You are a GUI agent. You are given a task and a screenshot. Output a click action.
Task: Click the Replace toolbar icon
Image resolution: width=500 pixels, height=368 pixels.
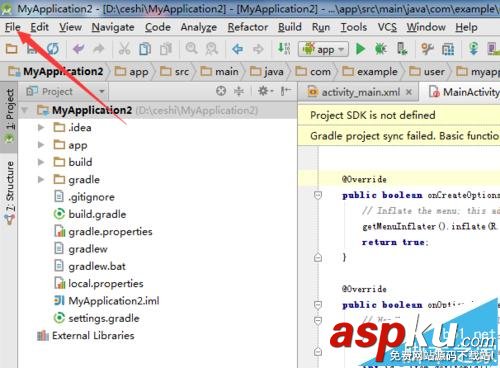click(x=212, y=49)
